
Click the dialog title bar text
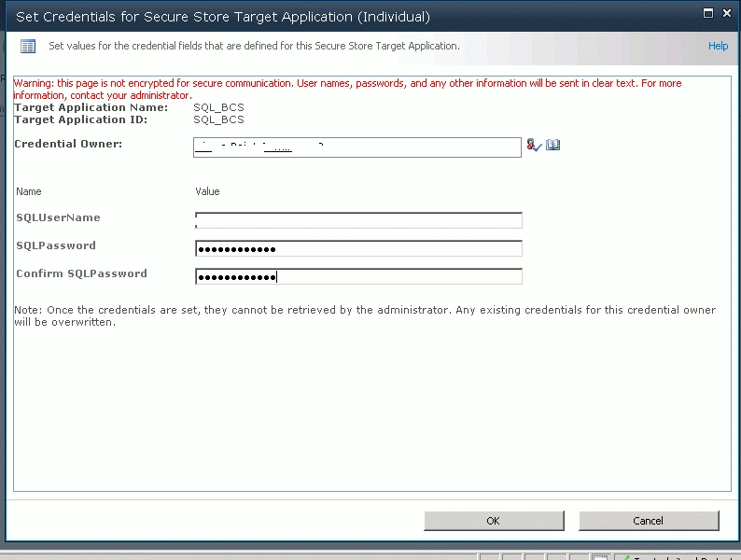point(223,17)
